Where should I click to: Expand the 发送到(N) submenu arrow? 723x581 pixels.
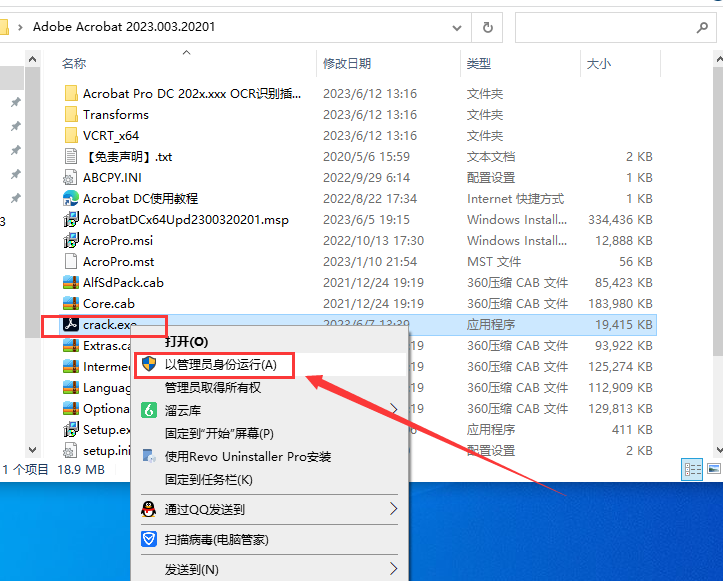[393, 569]
